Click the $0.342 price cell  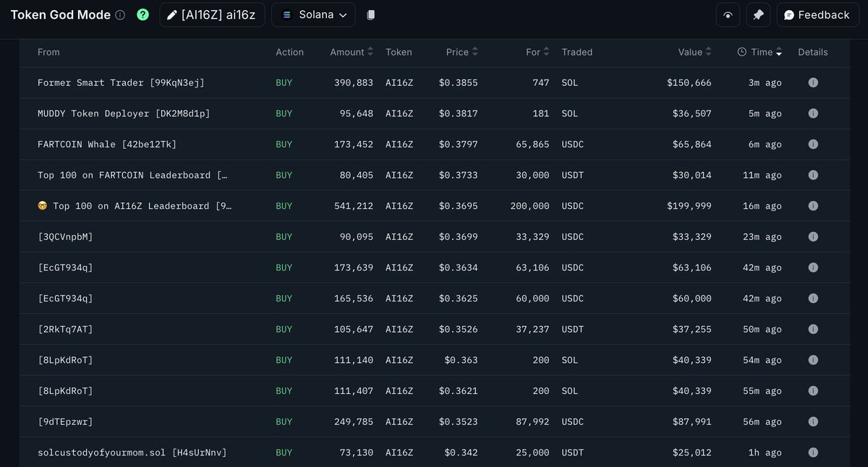[x=461, y=452]
